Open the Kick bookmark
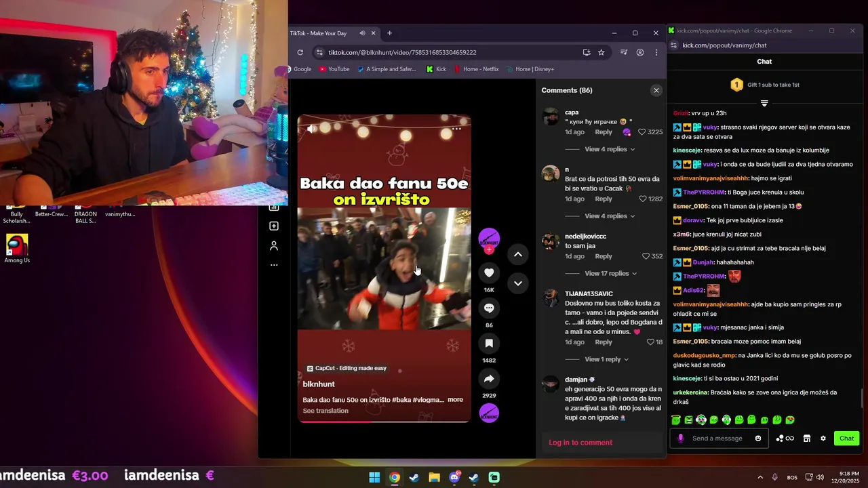The height and width of the screenshot is (488, 868). coord(436,69)
